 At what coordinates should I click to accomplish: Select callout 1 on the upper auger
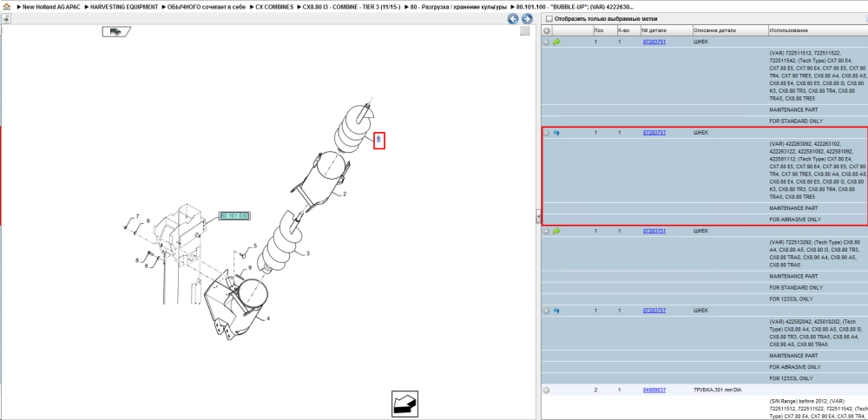click(x=378, y=141)
